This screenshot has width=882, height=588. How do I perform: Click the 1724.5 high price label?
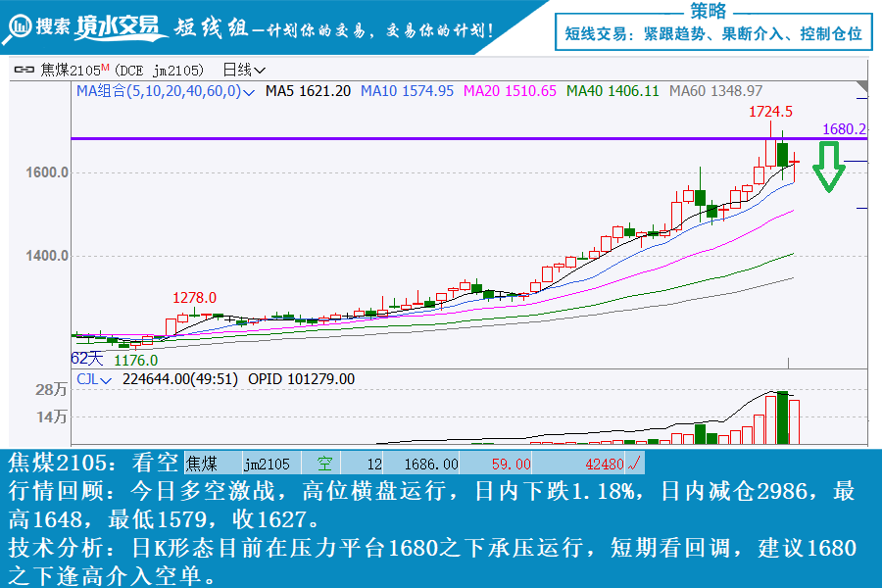[x=770, y=112]
